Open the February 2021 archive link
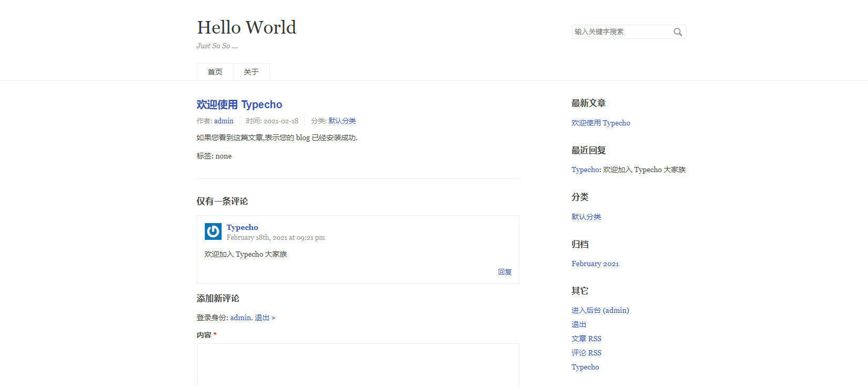Image resolution: width=868 pixels, height=390 pixels. click(595, 263)
